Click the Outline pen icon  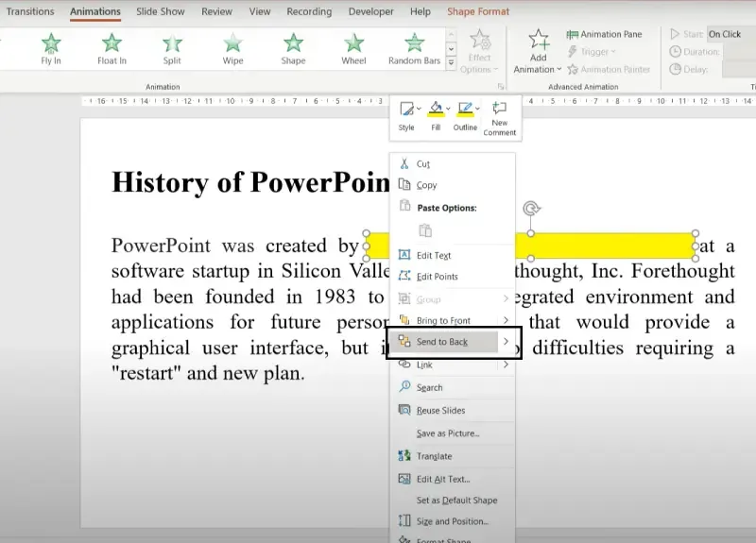(x=465, y=110)
